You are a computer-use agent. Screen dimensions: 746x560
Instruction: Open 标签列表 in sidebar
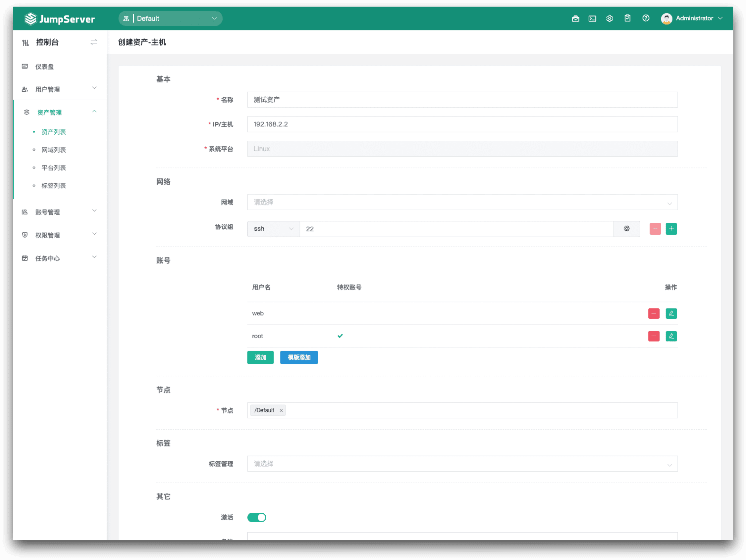point(54,185)
